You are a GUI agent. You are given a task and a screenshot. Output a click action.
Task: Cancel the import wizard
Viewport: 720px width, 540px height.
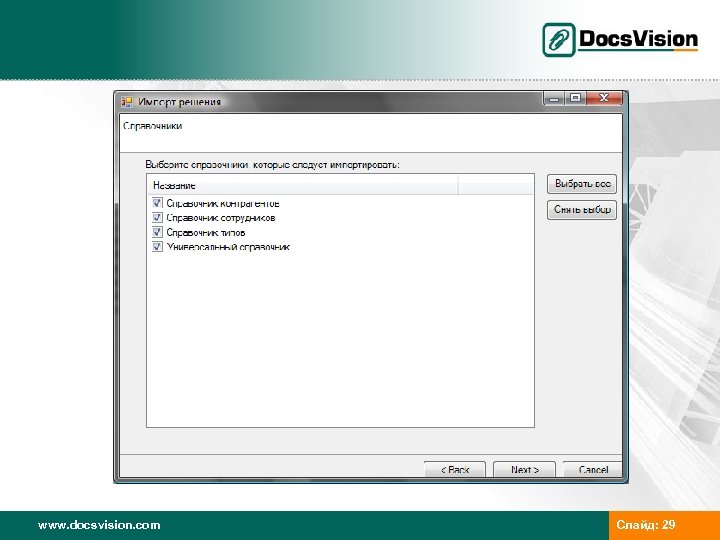coord(592,469)
